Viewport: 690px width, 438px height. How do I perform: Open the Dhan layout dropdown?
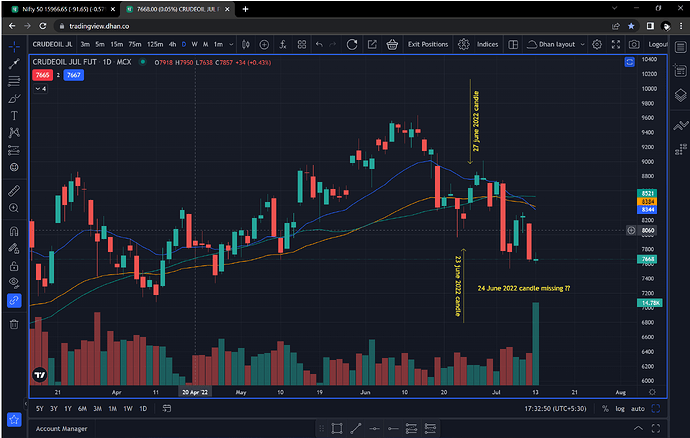[x=553, y=44]
